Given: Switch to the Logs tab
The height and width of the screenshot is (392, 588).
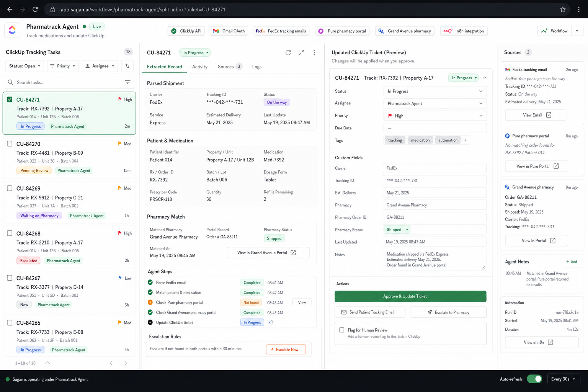Looking at the screenshot, I should [257, 67].
